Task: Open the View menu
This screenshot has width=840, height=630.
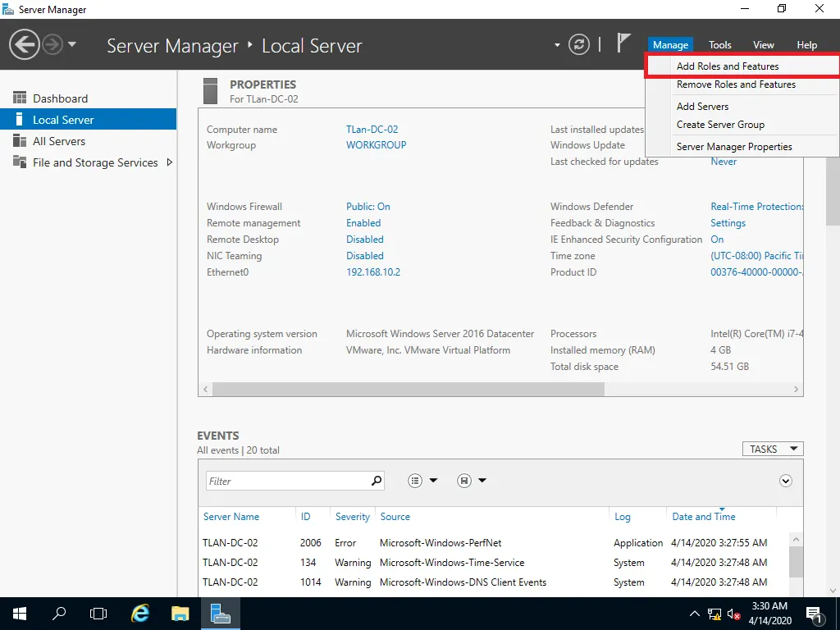Action: pyautogui.click(x=764, y=45)
